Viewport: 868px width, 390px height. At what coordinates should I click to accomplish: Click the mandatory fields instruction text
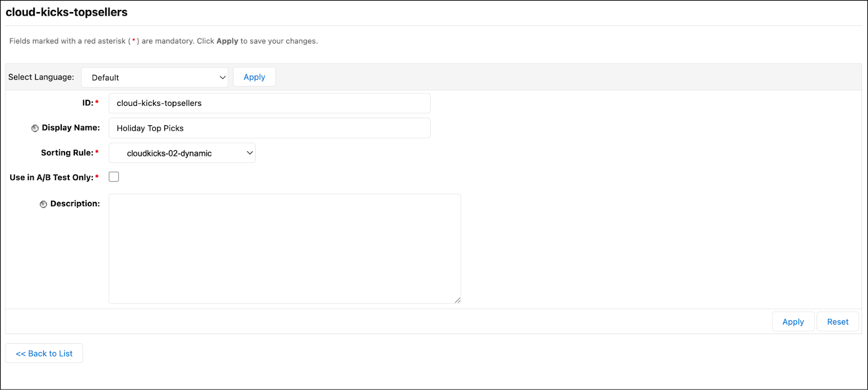[x=163, y=41]
